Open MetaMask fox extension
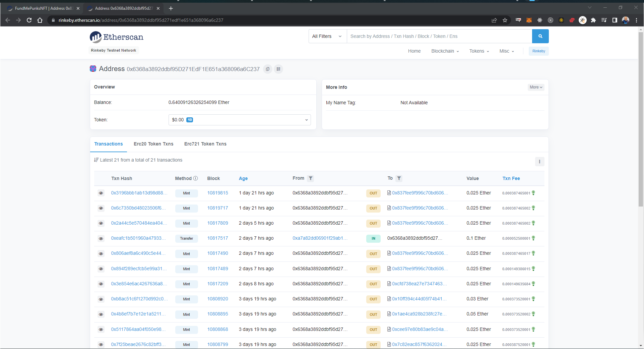This screenshot has width=644, height=349. click(529, 20)
